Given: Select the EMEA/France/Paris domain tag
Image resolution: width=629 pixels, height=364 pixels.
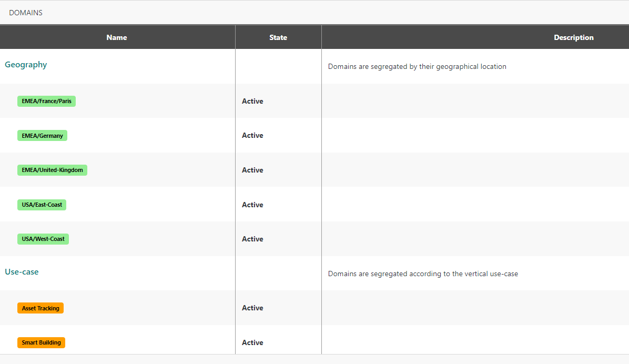Looking at the screenshot, I should click(x=46, y=101).
